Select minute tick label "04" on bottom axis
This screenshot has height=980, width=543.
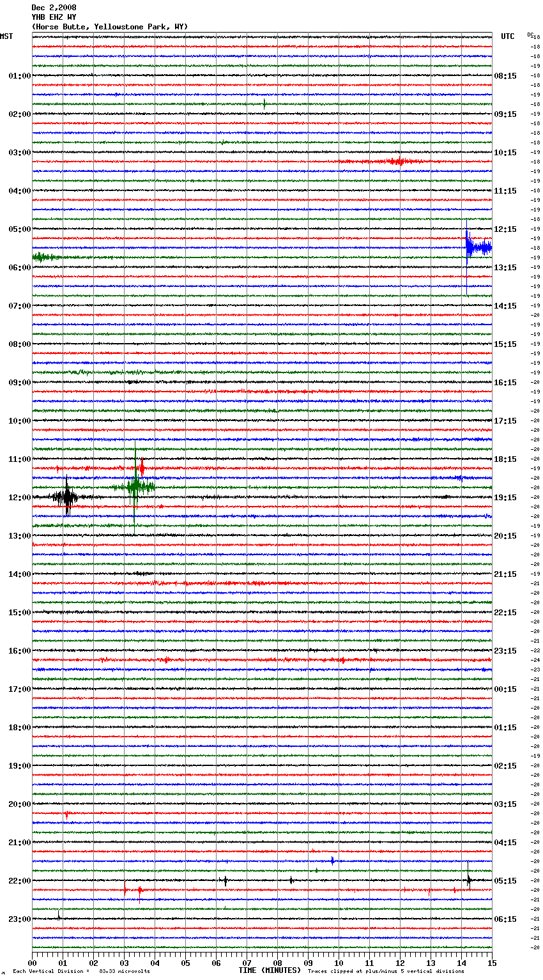click(155, 963)
